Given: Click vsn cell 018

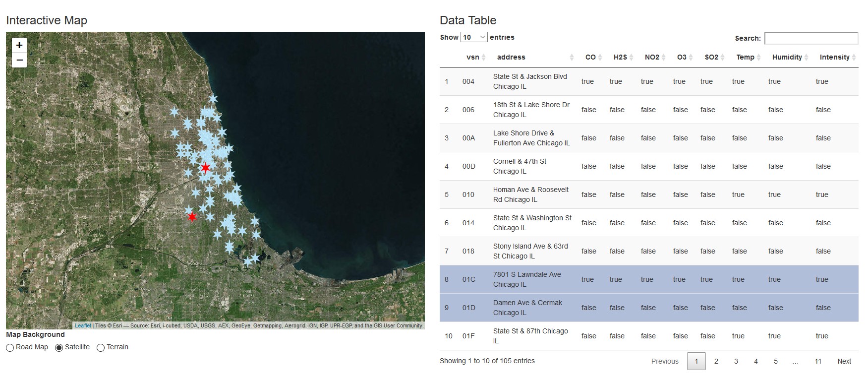Looking at the screenshot, I should coord(468,251).
